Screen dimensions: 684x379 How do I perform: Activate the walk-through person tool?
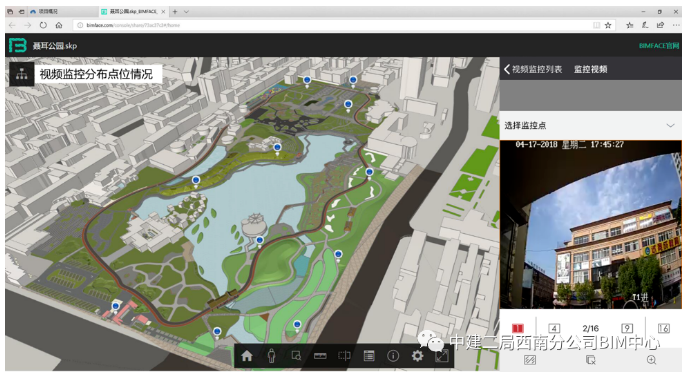pyautogui.click(x=271, y=356)
